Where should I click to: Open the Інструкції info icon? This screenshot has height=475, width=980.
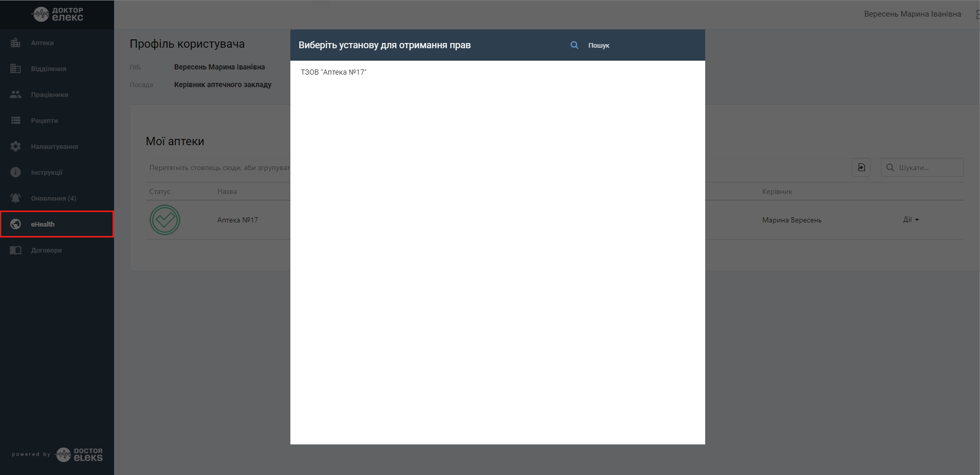(x=16, y=172)
